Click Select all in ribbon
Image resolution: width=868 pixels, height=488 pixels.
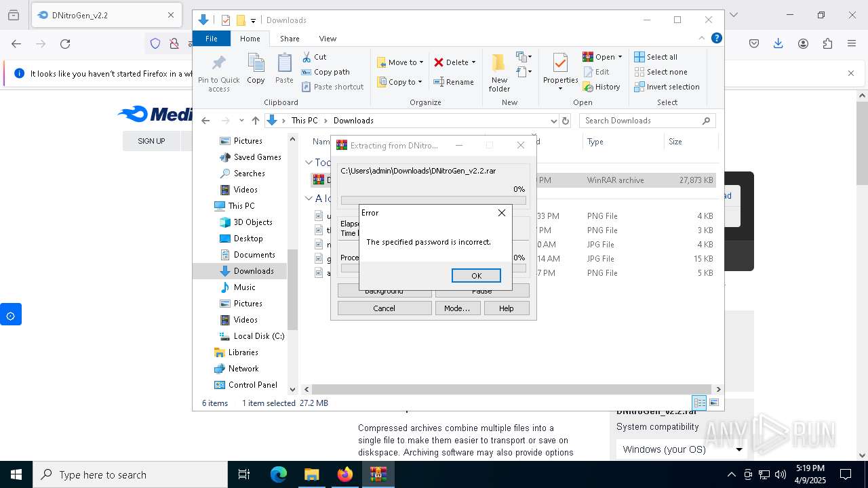(656, 57)
